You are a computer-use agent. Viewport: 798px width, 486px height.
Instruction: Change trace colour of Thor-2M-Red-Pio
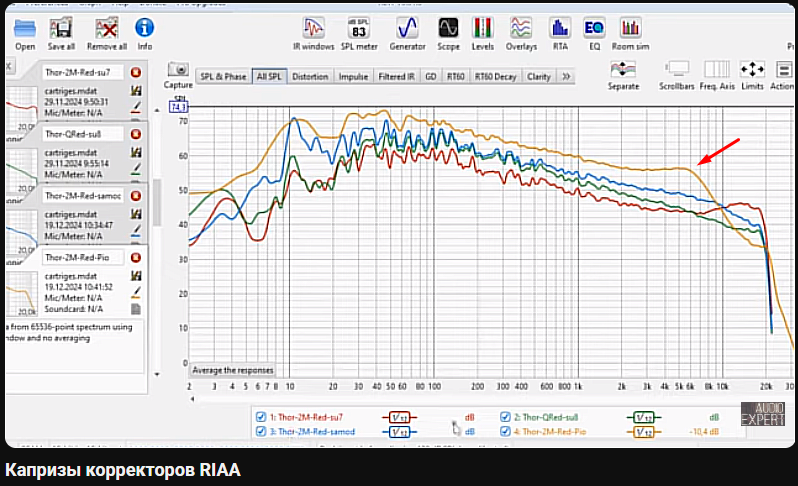136,292
